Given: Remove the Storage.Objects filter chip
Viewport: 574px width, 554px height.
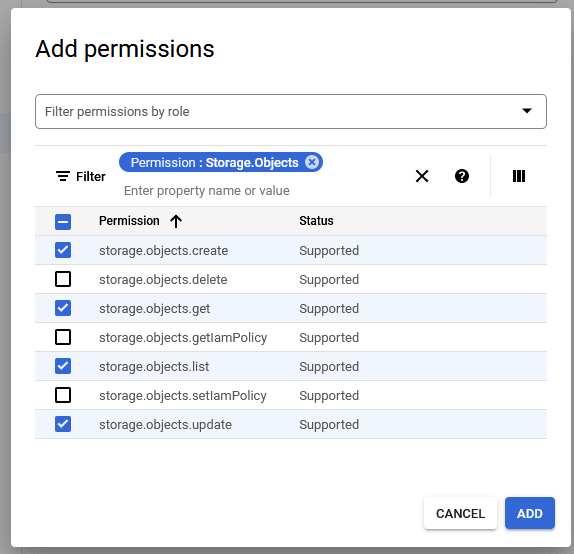Looking at the screenshot, I should point(312,162).
